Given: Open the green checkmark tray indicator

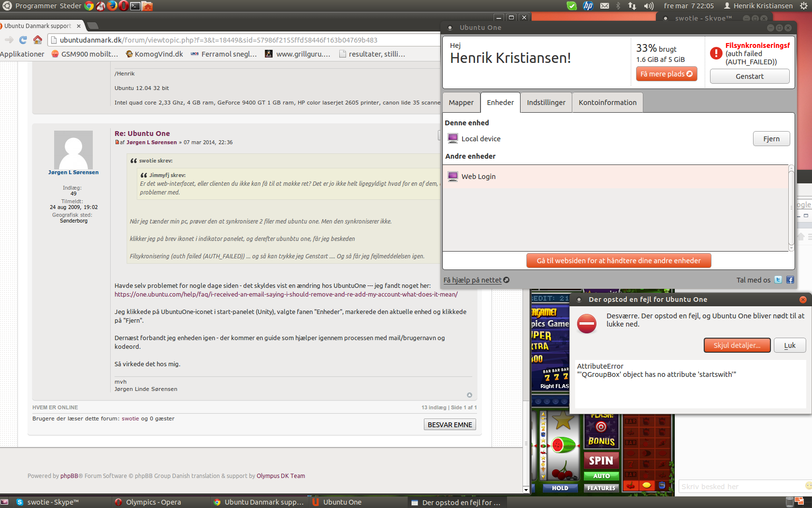Looking at the screenshot, I should pyautogui.click(x=571, y=6).
